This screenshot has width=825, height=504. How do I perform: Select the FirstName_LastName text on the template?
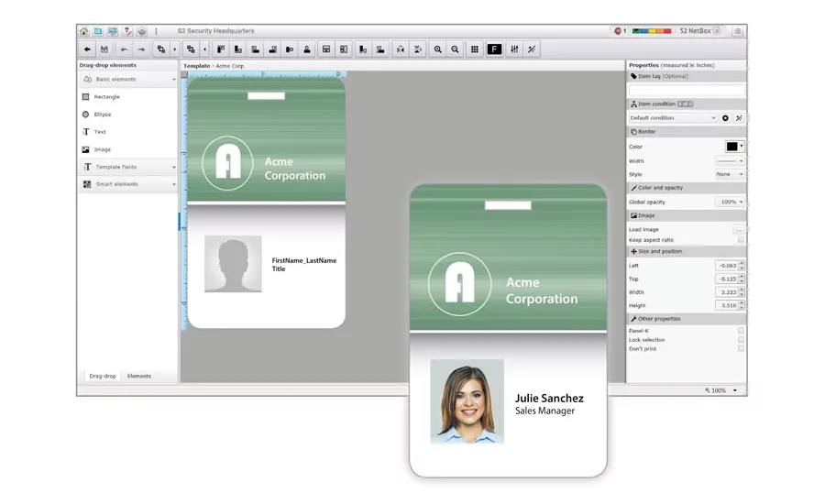pyautogui.click(x=304, y=260)
